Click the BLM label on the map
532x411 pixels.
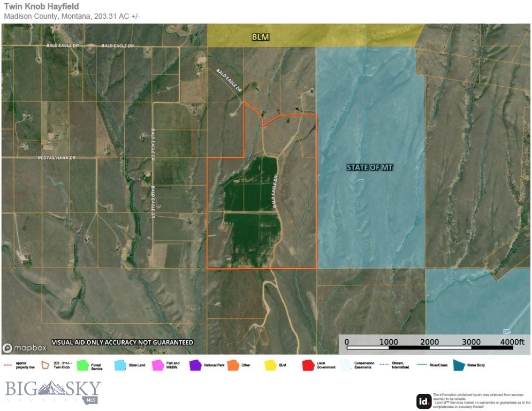(x=261, y=37)
